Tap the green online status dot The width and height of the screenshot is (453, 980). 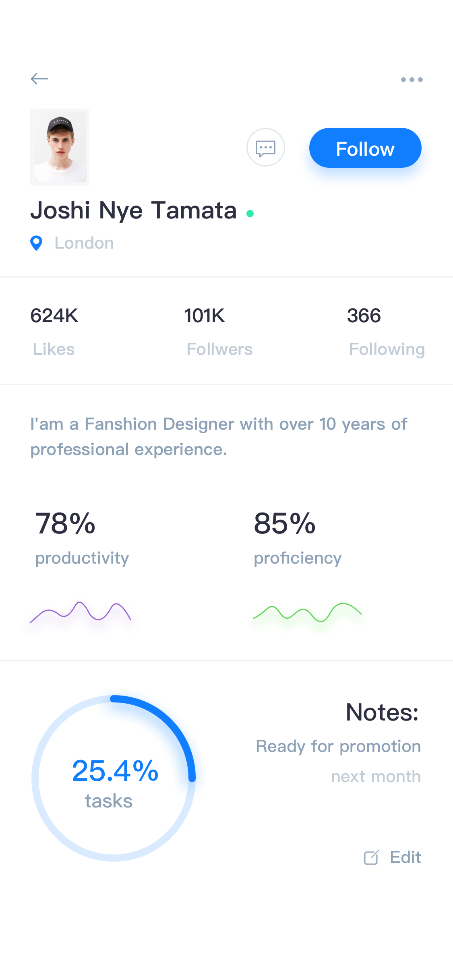[x=250, y=214]
